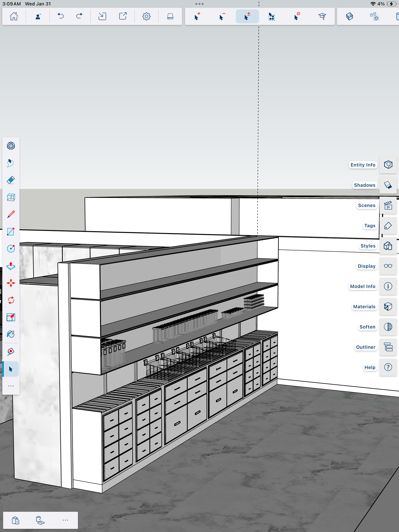The image size is (399, 532).
Task: Enable add-to-selection mode
Action: point(197,16)
